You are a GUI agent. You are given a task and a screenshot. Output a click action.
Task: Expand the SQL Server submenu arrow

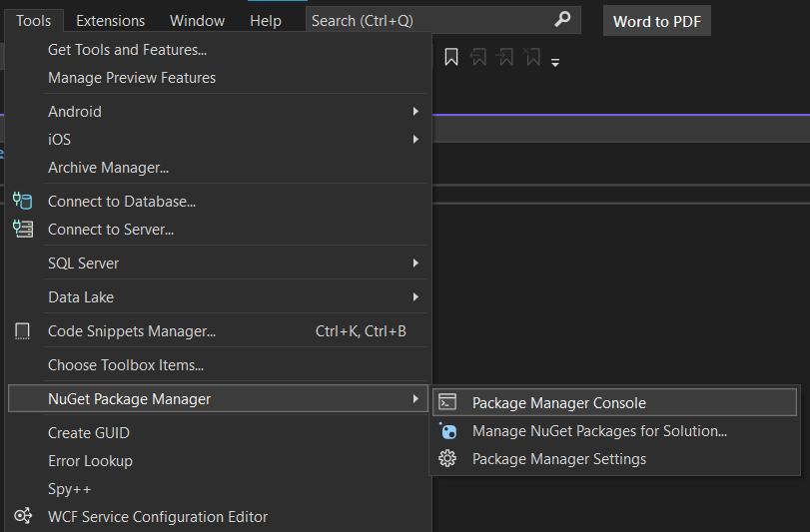pyautogui.click(x=415, y=264)
